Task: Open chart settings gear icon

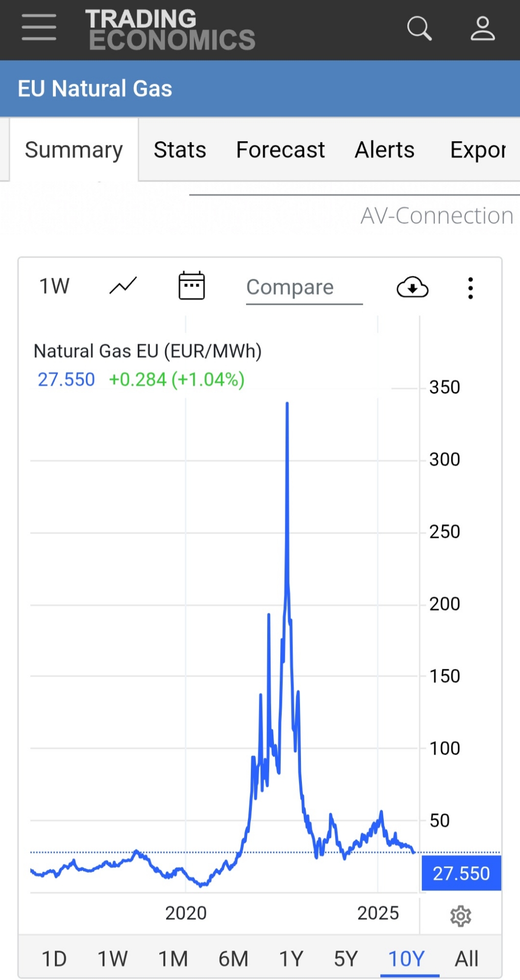Action: tap(460, 915)
